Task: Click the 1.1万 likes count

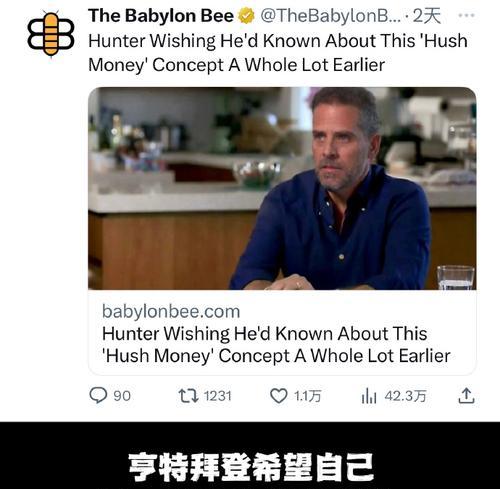Action: 307,396
